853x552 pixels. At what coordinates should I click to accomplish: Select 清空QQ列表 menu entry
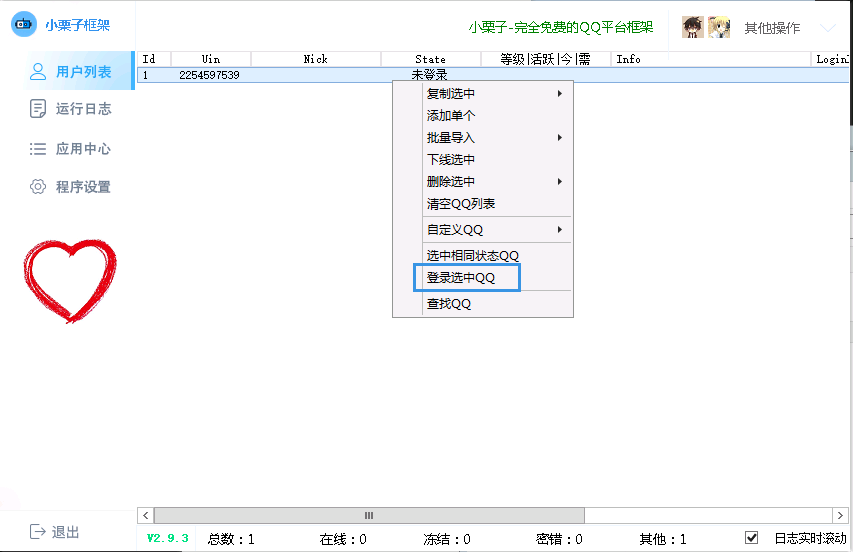click(x=461, y=204)
